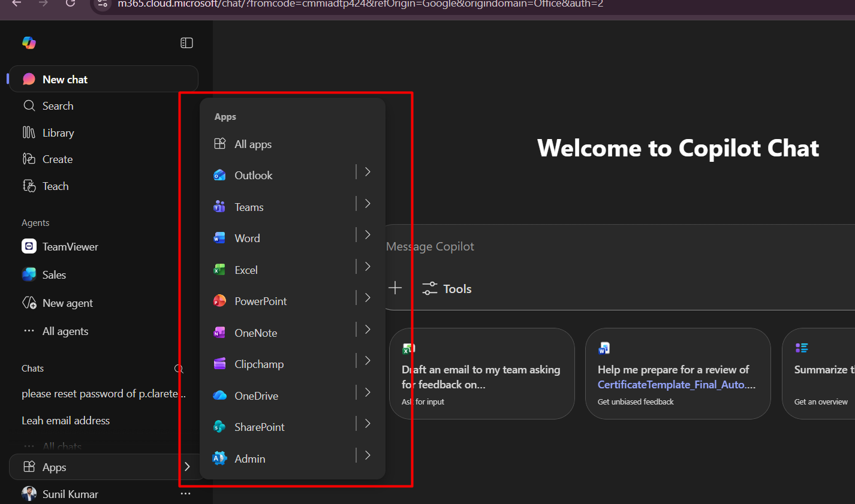Open Excel from the apps menu
Viewport: 855px width, 504px height.
click(x=246, y=270)
